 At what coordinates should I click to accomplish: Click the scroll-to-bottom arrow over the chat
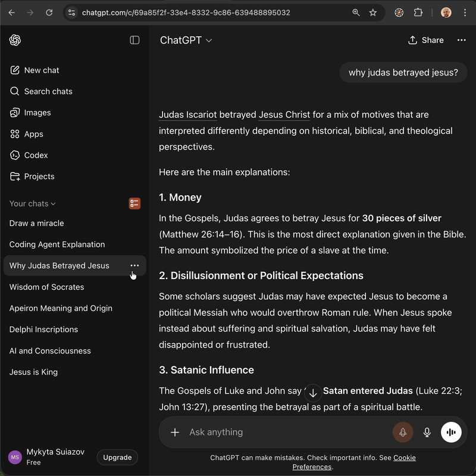click(x=313, y=393)
